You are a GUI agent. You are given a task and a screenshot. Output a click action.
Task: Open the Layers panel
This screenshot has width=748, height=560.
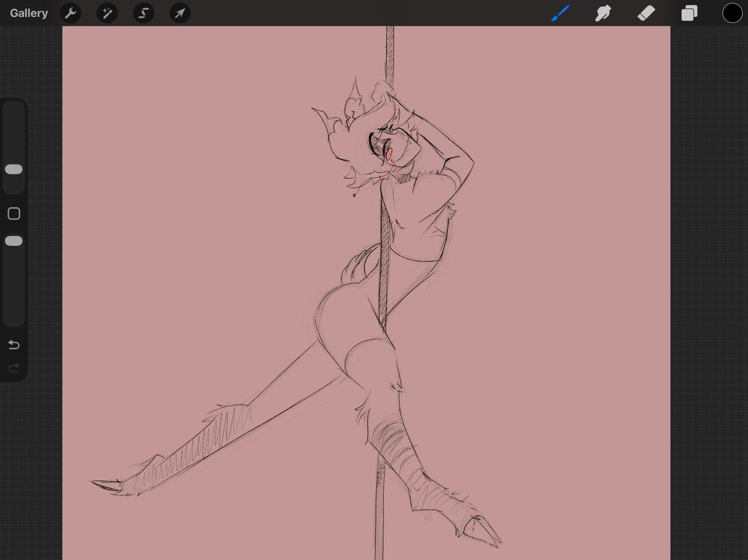(x=689, y=12)
